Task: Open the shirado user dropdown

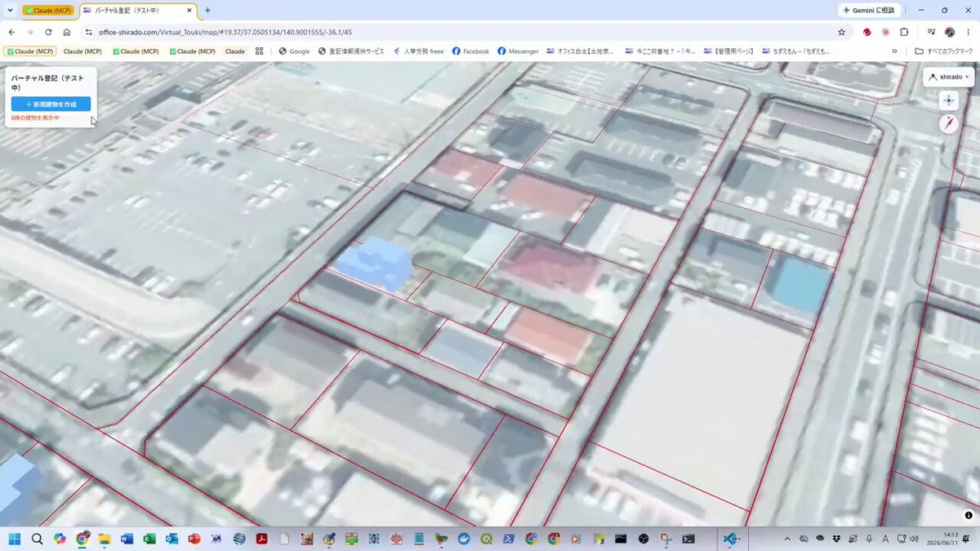Action: click(948, 77)
